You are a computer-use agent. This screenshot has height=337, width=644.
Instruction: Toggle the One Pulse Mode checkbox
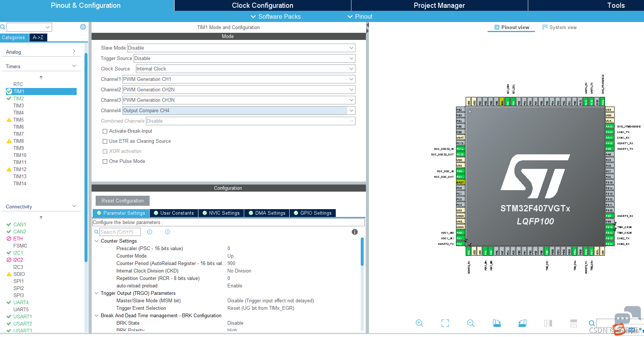pos(105,161)
